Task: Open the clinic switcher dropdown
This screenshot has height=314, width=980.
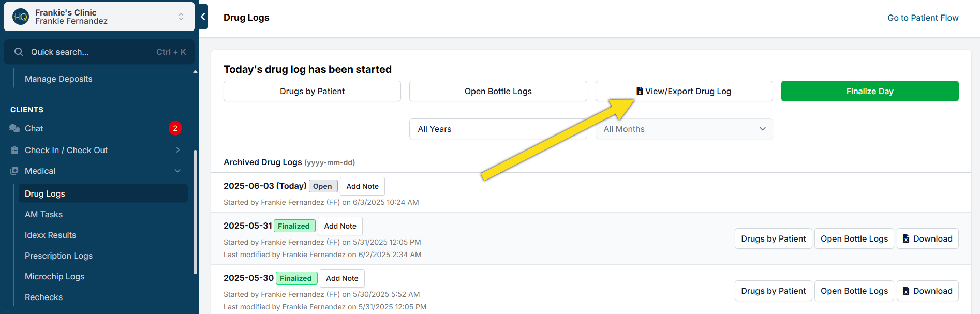Action: (x=181, y=17)
